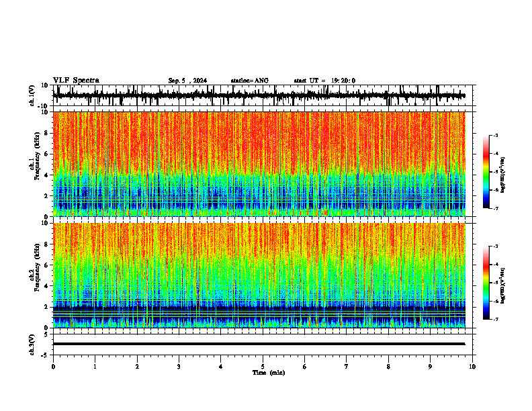Click the ch.1 color bar log(PSD) label

point(502,175)
